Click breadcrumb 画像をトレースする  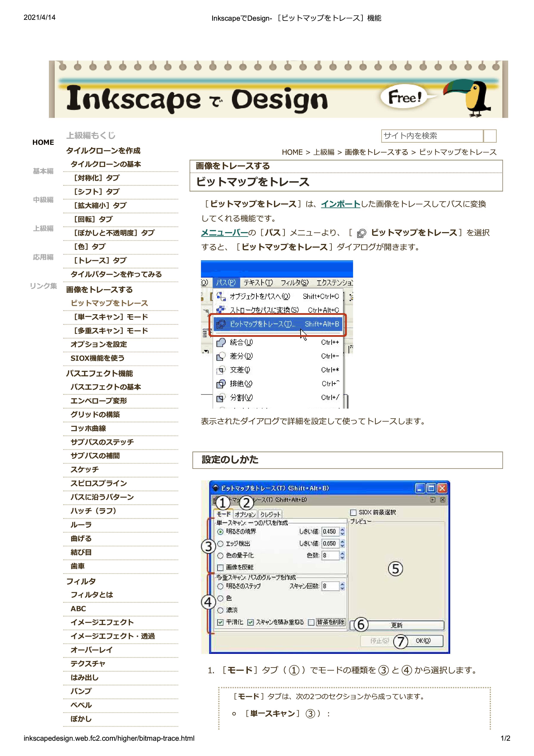click(376, 152)
